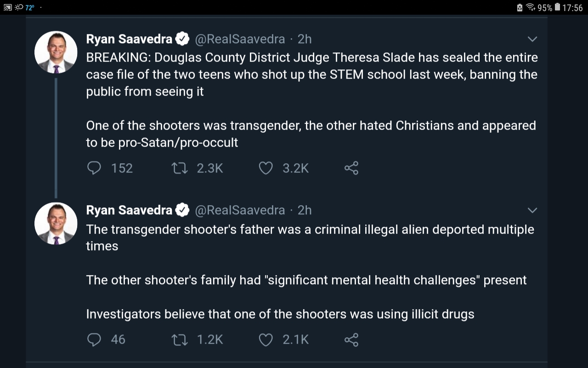The width and height of the screenshot is (588, 368).
Task: Open the second tweet's options chevron
Action: 532,210
